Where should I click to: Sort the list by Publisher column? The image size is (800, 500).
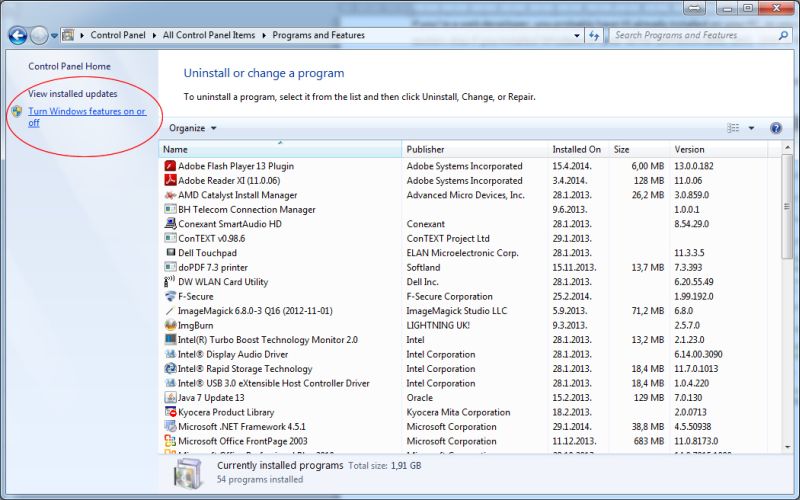pos(474,149)
